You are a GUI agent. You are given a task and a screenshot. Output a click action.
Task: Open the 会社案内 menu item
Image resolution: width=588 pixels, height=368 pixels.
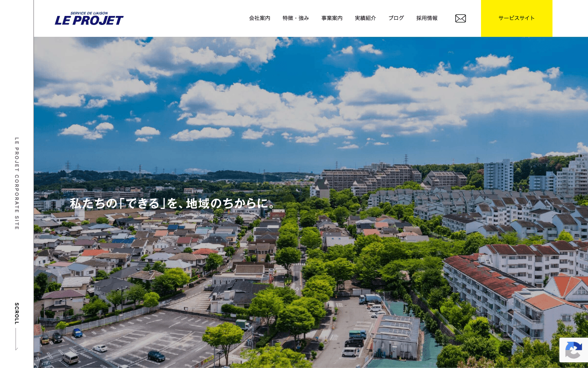point(260,18)
